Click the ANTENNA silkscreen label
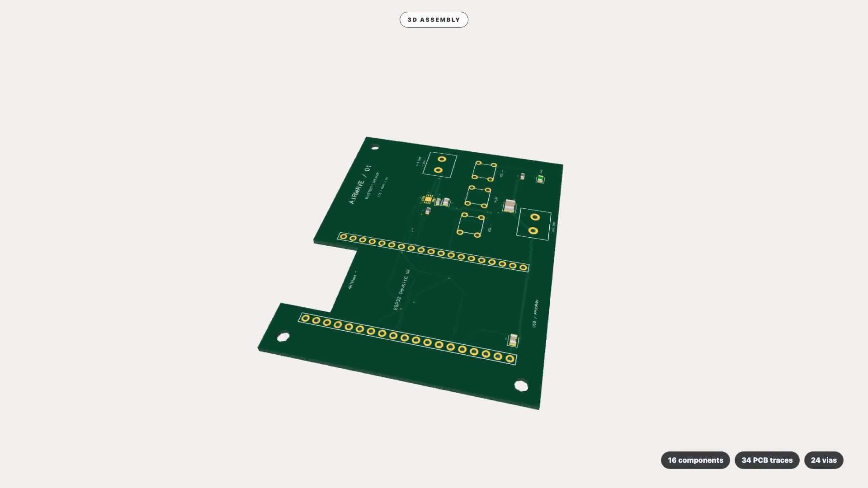This screenshot has width=868, height=488. click(x=353, y=280)
